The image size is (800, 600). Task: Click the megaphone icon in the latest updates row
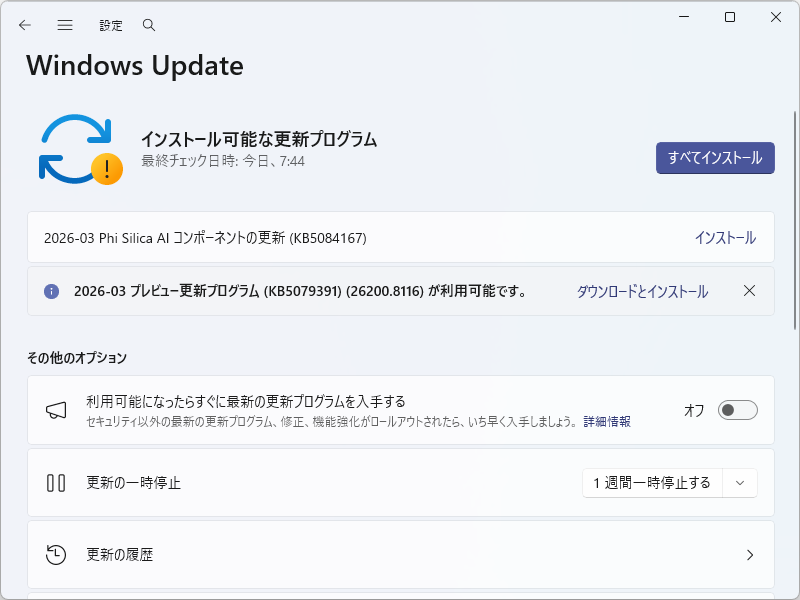coord(55,409)
